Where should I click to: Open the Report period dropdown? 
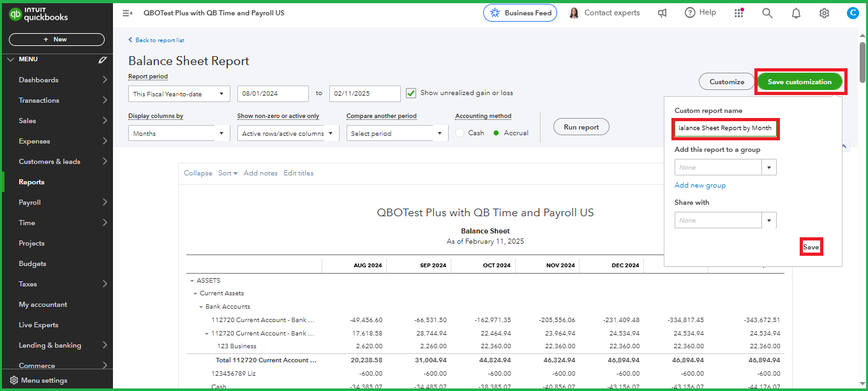[179, 94]
